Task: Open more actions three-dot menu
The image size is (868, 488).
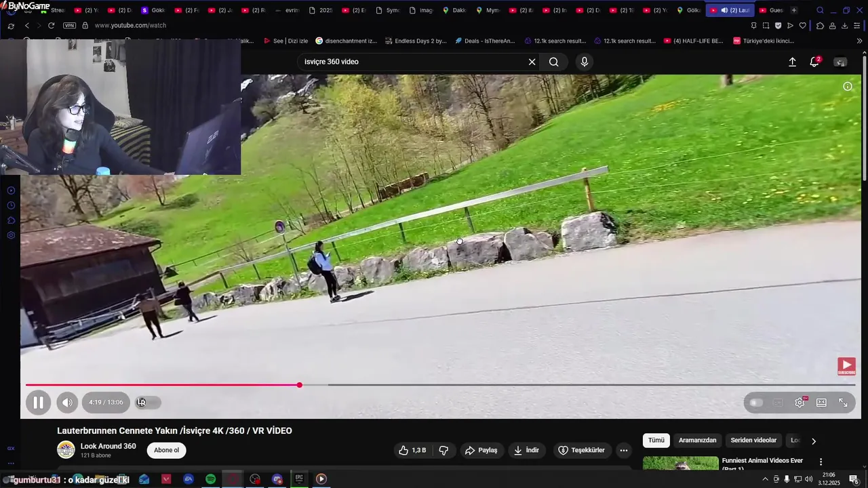Action: pyautogui.click(x=624, y=450)
